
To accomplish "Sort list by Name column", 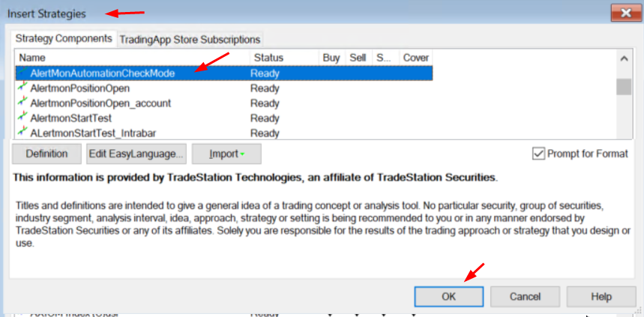I will (x=132, y=58).
